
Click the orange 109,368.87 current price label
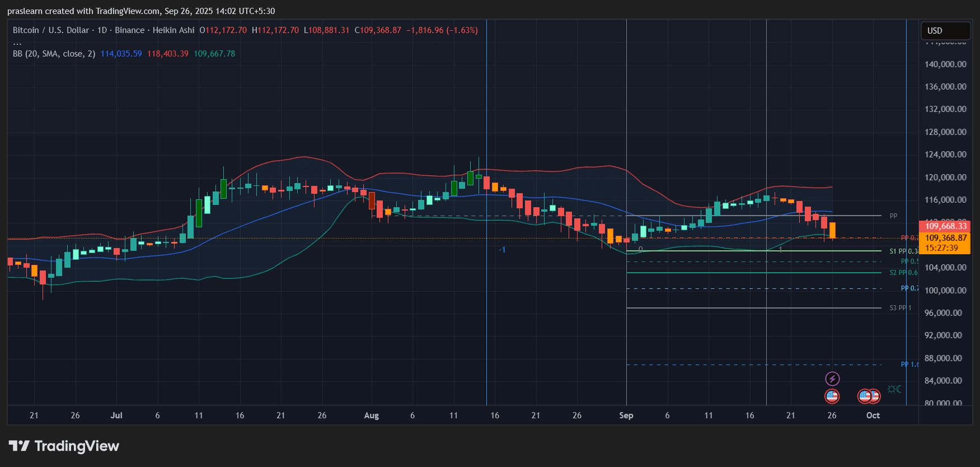945,238
